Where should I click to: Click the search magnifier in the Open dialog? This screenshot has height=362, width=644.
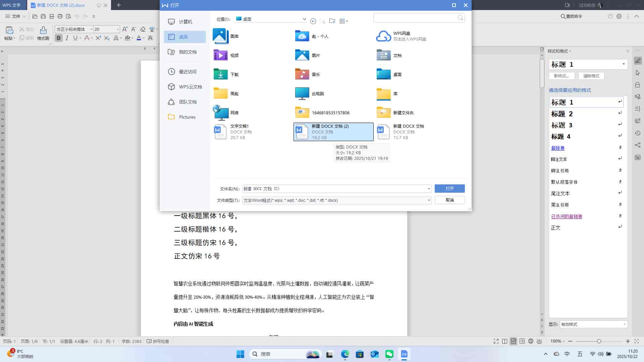[x=460, y=18]
